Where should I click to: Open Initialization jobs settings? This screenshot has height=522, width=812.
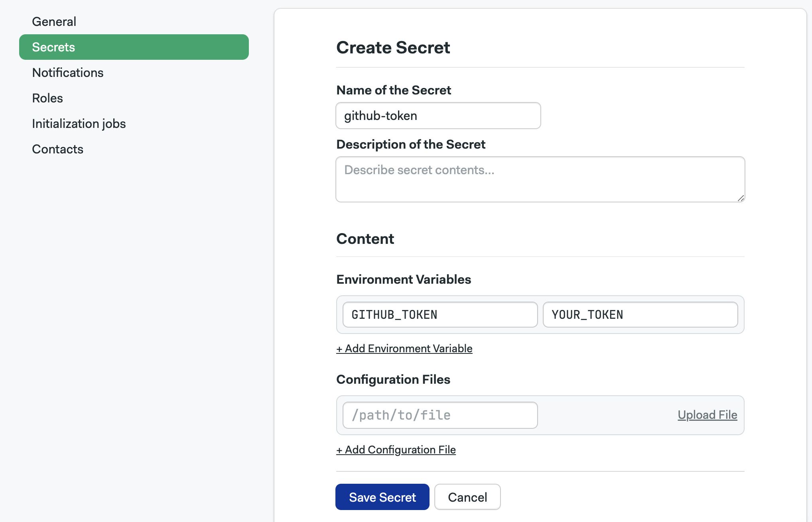pyautogui.click(x=79, y=124)
